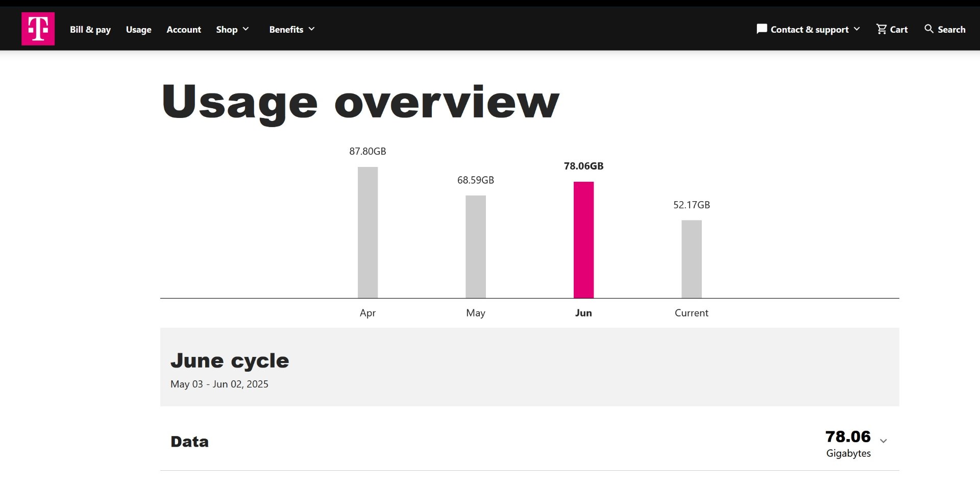Select the April usage bar
The width and height of the screenshot is (980, 484).
(x=367, y=233)
